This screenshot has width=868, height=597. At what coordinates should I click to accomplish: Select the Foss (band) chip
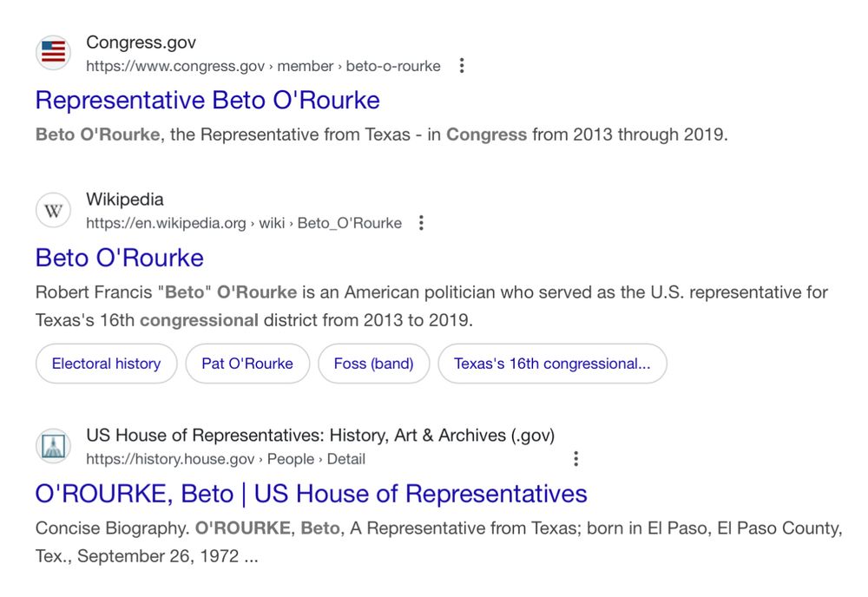[373, 364]
